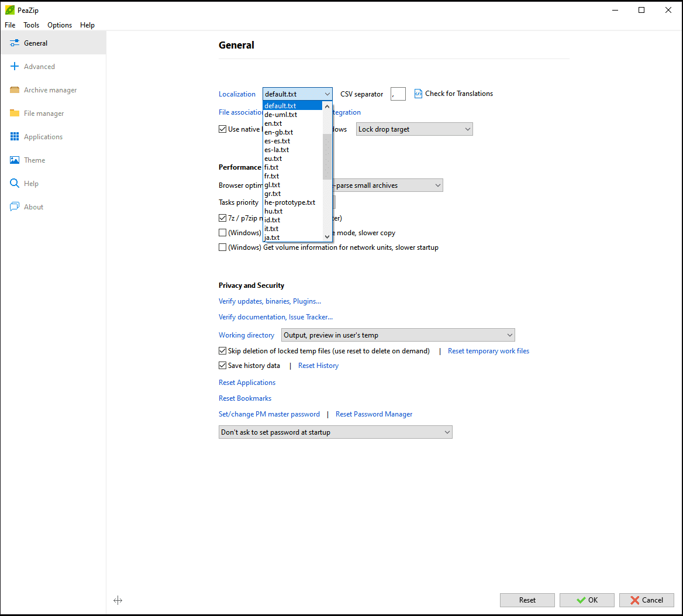Uncheck Skip deletion of locked temp files
This screenshot has width=683, height=616.
(x=223, y=350)
